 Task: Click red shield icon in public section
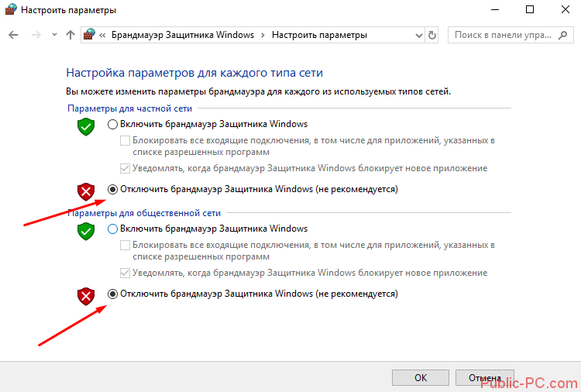86,296
